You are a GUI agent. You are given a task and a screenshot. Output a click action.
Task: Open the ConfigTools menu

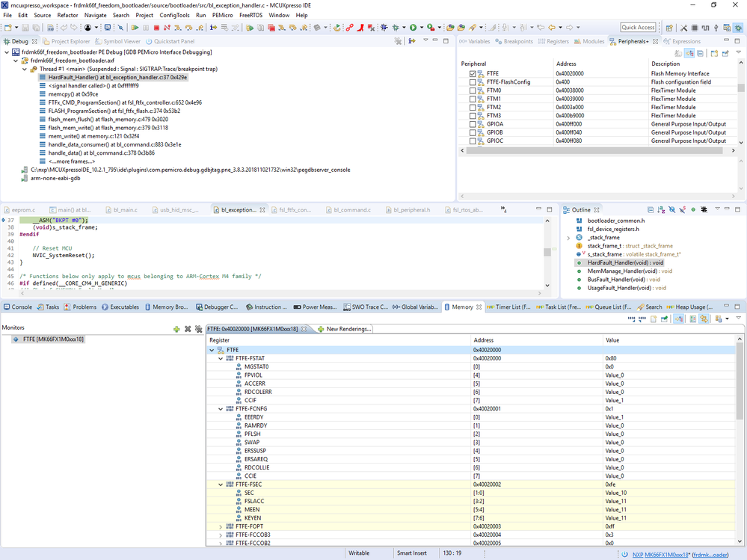(x=174, y=15)
